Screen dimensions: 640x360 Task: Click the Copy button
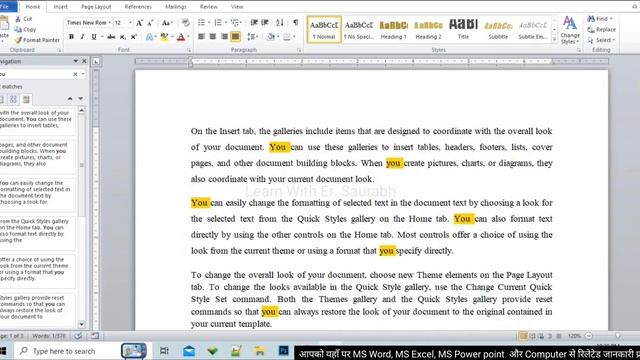(25, 29)
